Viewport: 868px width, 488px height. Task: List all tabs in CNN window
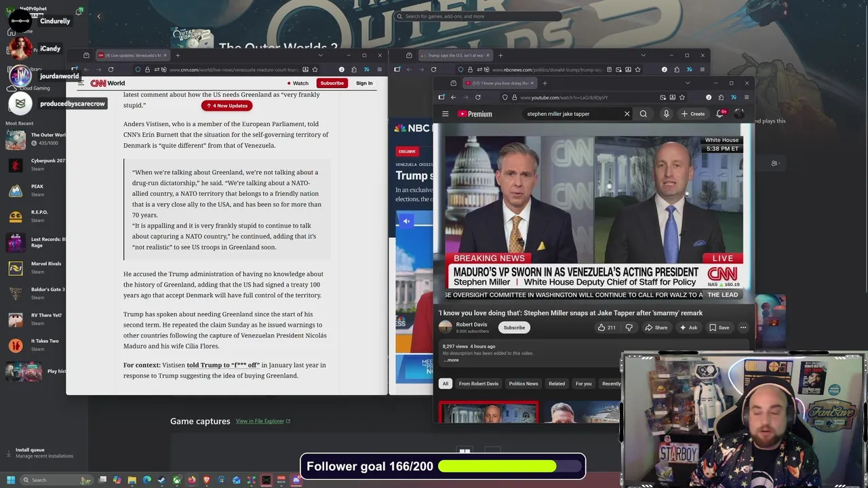tap(321, 55)
